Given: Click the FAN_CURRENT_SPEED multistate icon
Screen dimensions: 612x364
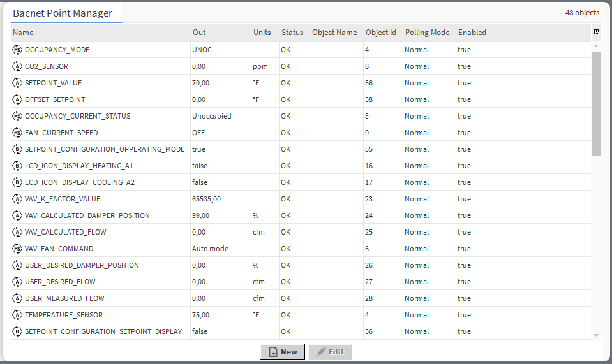Looking at the screenshot, I should 17,133.
